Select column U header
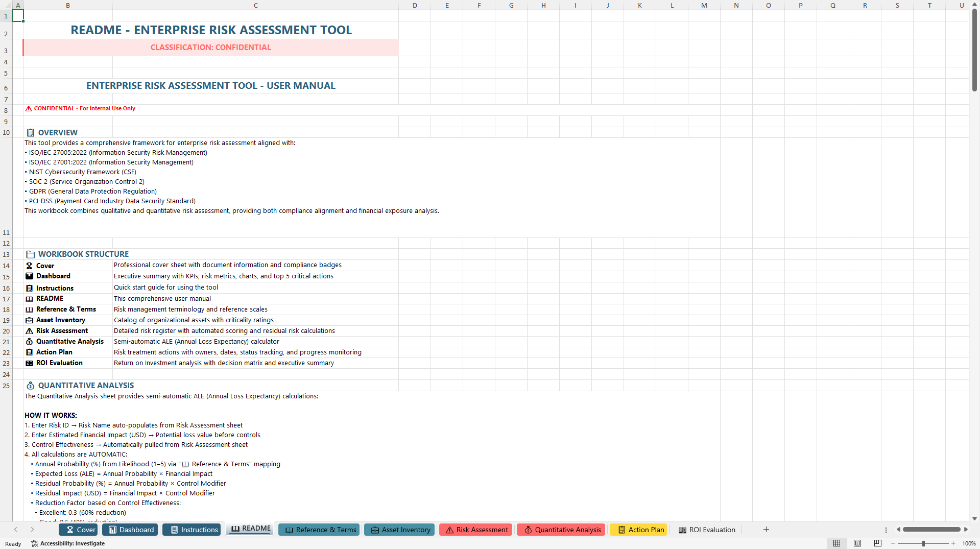This screenshot has width=980, height=549. (961, 5)
